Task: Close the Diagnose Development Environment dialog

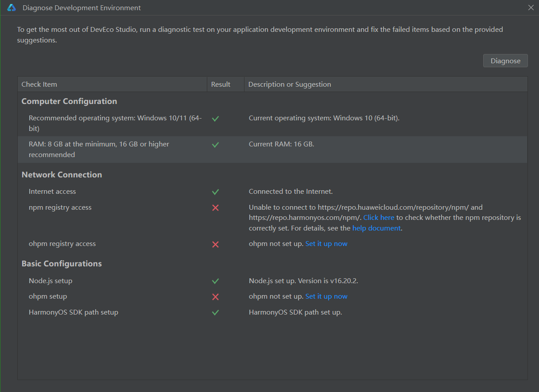Action: tap(531, 8)
